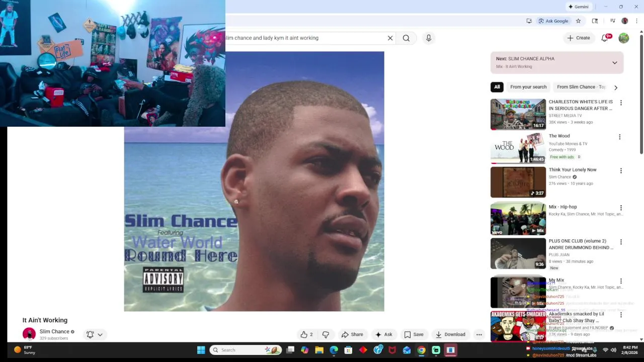Switch to Google Chrome on taskbar
The height and width of the screenshot is (362, 644).
click(422, 350)
